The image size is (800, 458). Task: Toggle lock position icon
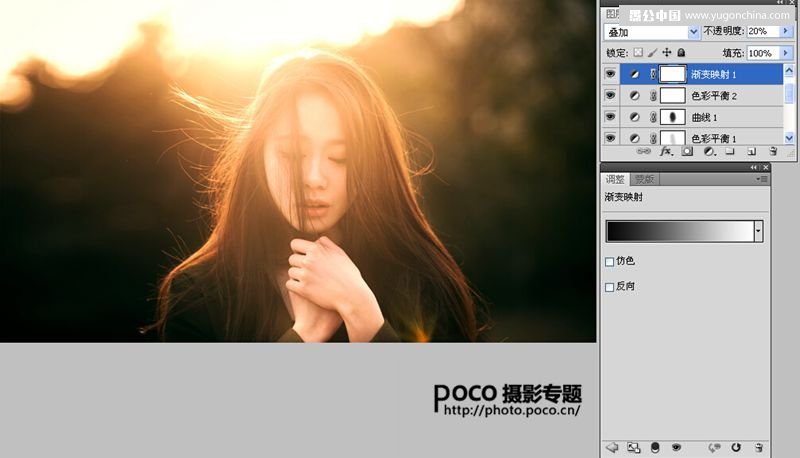(667, 52)
